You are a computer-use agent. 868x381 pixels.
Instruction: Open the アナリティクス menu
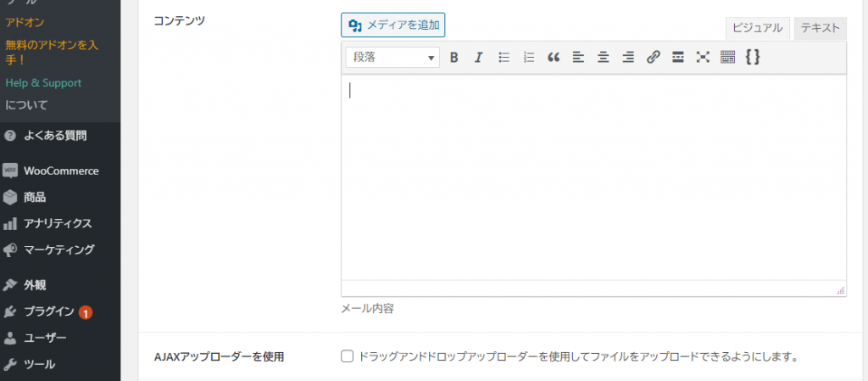coord(58,224)
